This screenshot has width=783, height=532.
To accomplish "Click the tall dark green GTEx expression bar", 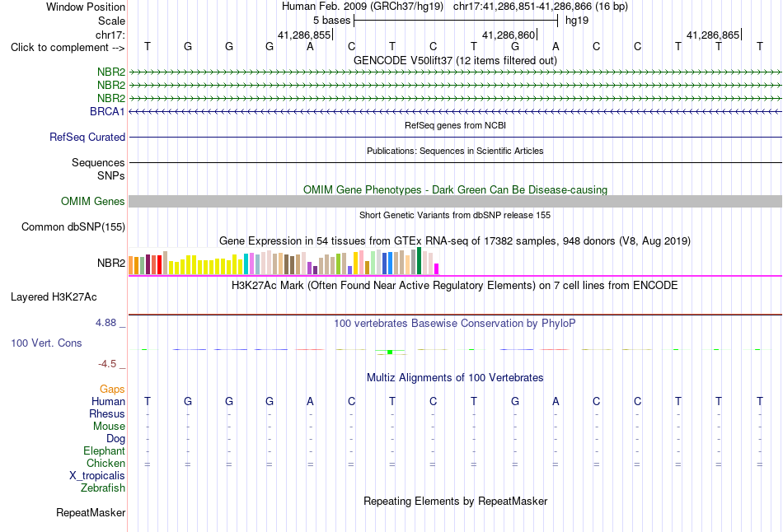I will [x=419, y=261].
